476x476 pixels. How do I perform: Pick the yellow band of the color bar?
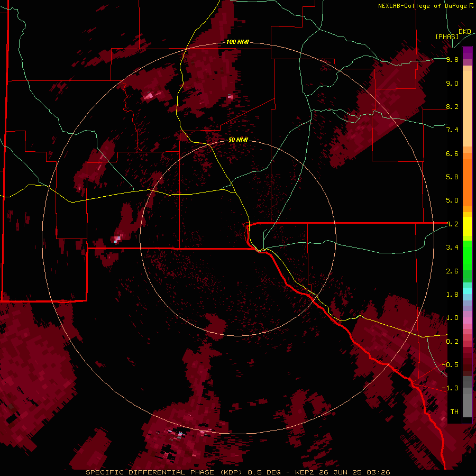tap(467, 226)
